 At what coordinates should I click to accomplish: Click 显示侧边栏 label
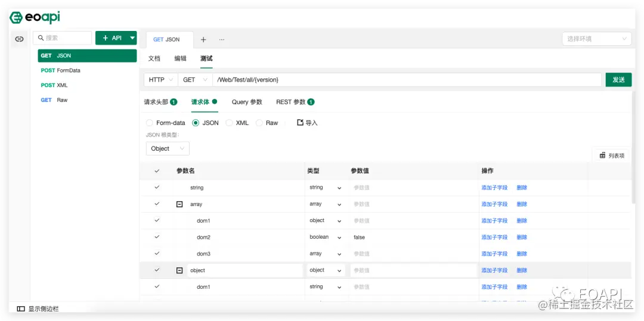click(x=44, y=308)
